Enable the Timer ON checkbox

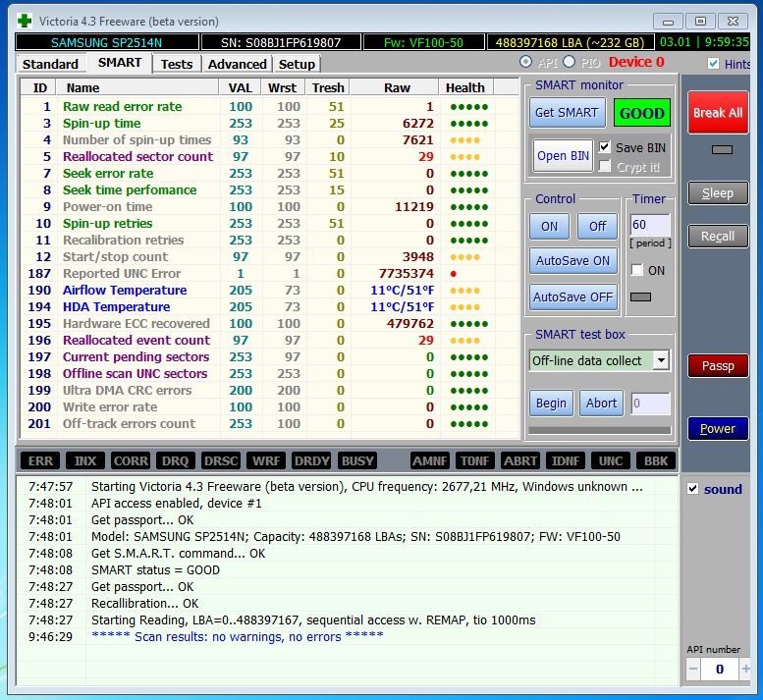[637, 270]
